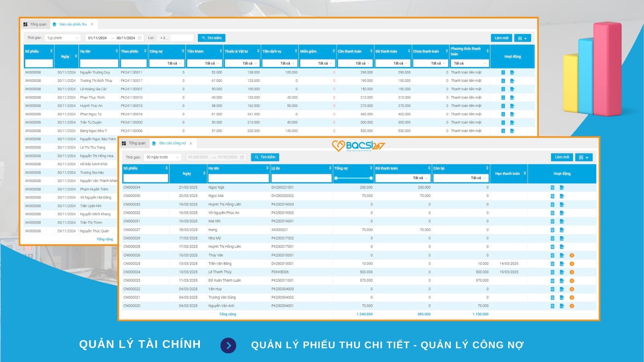Click the Tổng cộng label in debt report
The width and height of the screenshot is (644, 362).
tap(227, 314)
